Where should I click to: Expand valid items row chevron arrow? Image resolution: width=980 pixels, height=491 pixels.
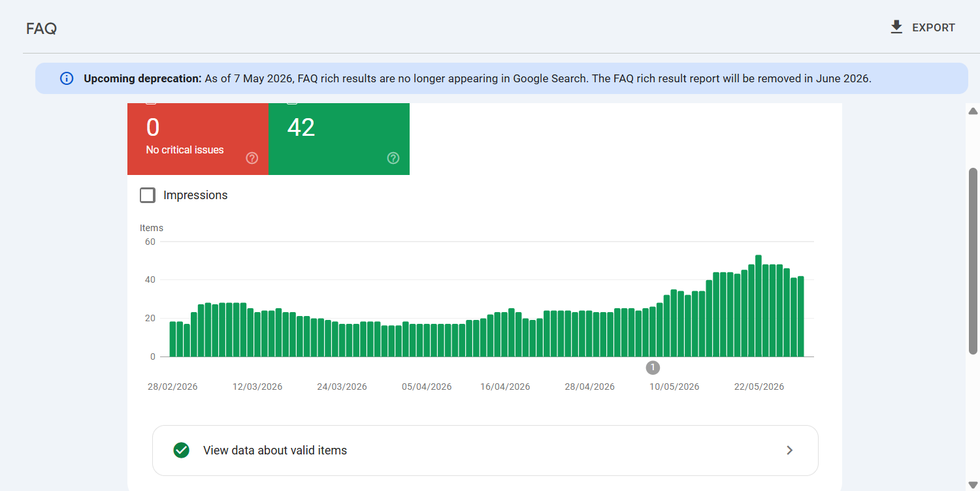(x=790, y=451)
